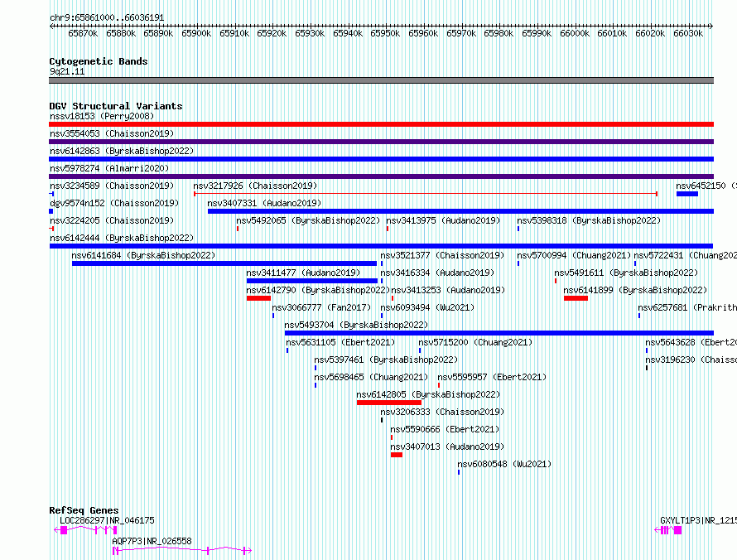Select the nsv3554053 (Chaisson2019) purple bar

(x=381, y=142)
